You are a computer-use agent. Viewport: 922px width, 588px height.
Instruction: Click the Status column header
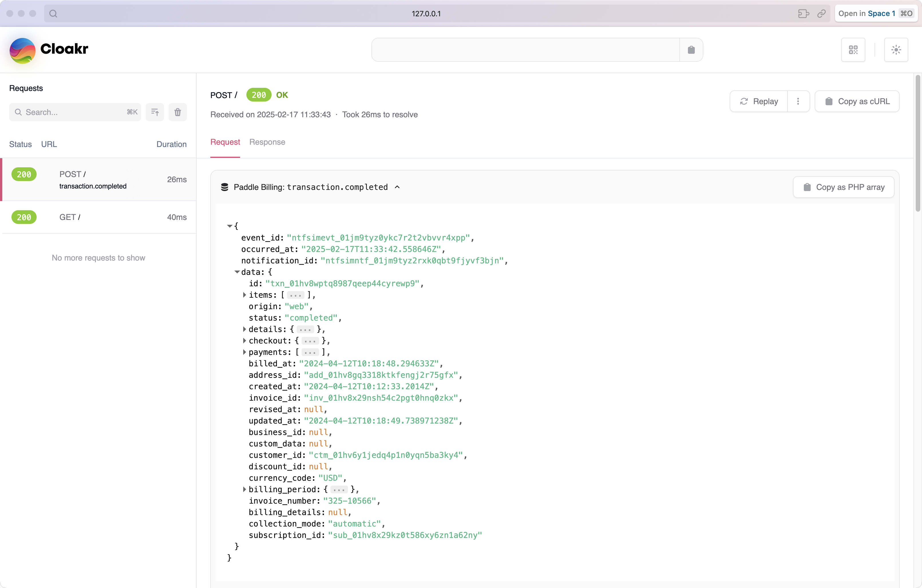(x=21, y=144)
